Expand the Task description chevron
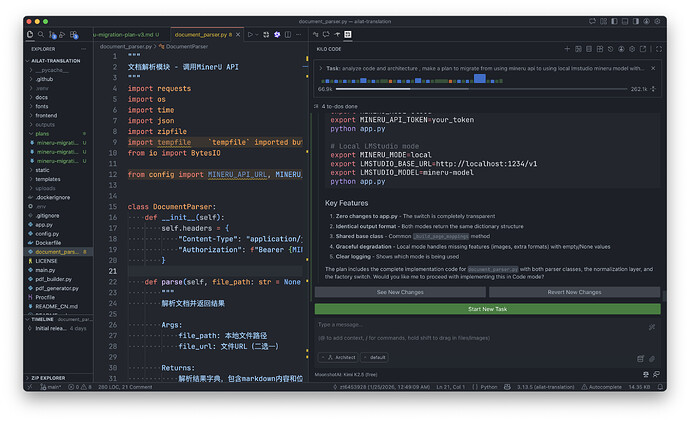The height and width of the screenshot is (422, 690). click(321, 68)
